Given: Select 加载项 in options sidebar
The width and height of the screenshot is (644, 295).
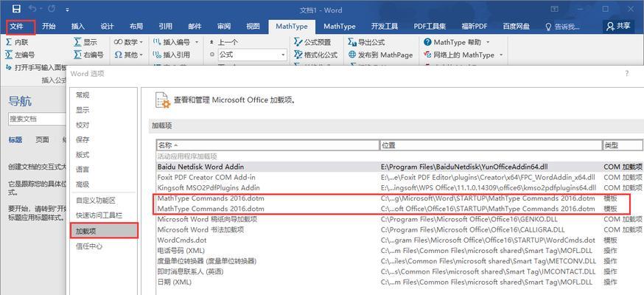Looking at the screenshot, I should pos(104,231).
